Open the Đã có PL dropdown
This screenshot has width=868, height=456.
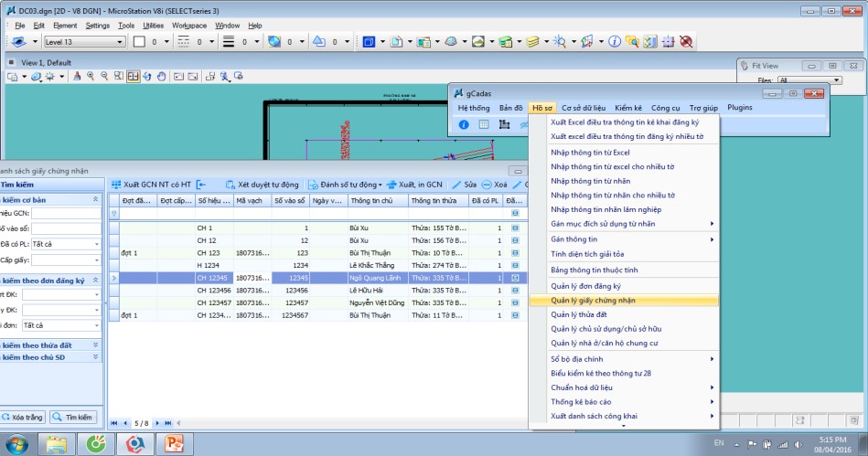(x=95, y=244)
